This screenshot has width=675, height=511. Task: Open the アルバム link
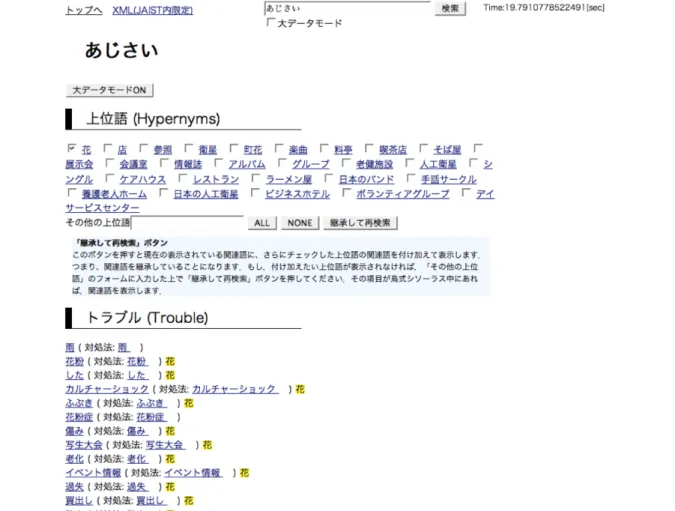[247, 164]
